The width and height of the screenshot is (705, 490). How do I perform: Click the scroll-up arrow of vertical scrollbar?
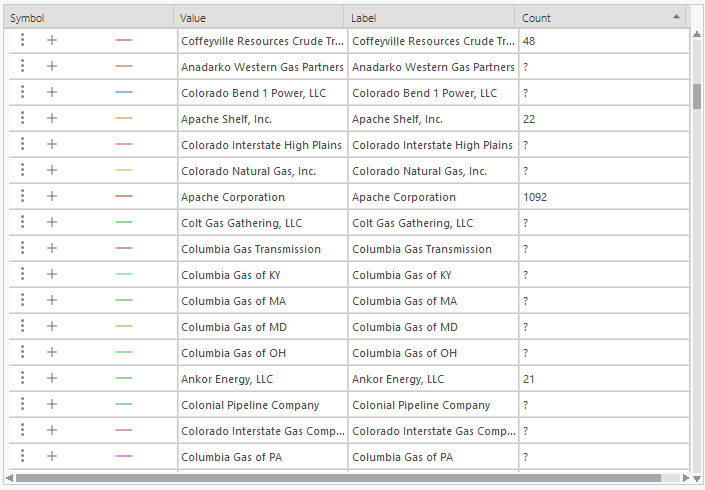pyautogui.click(x=697, y=34)
